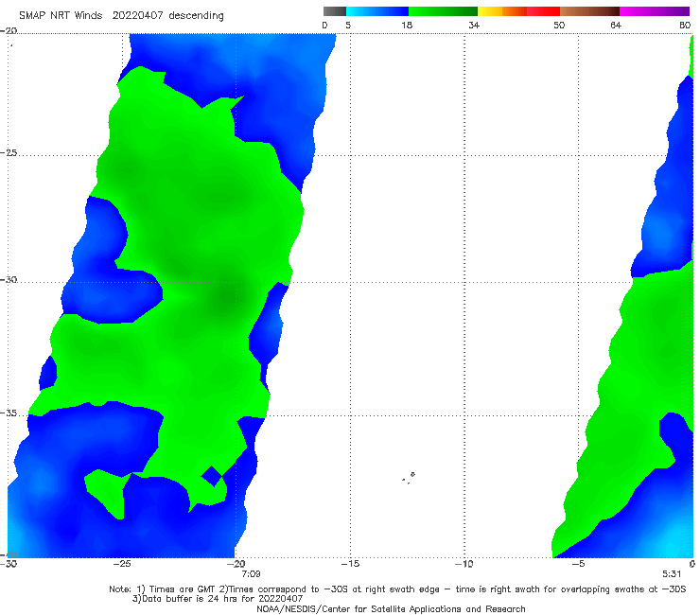The image size is (700, 615).
Task: Click the colorbar label '50'
Action: pyautogui.click(x=559, y=26)
